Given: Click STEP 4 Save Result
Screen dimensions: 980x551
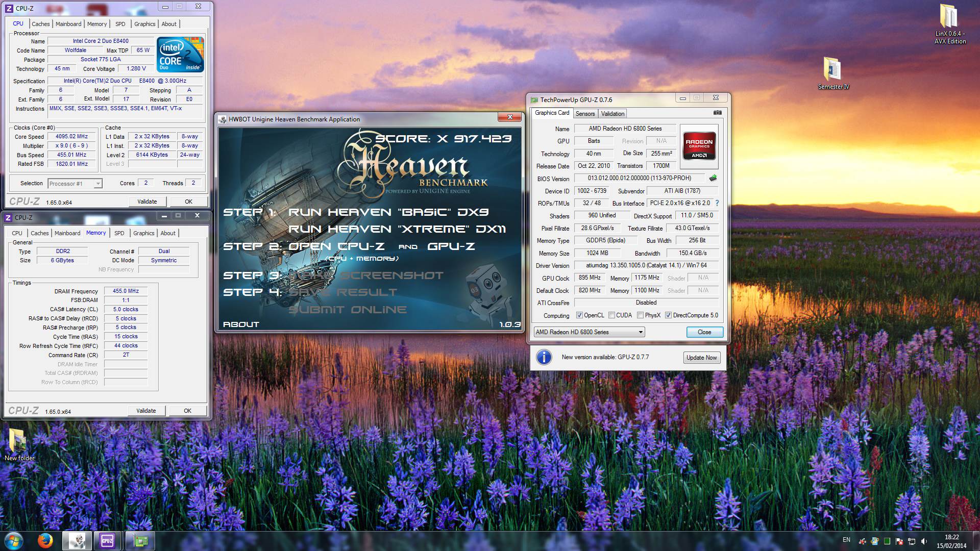Looking at the screenshot, I should [x=342, y=292].
